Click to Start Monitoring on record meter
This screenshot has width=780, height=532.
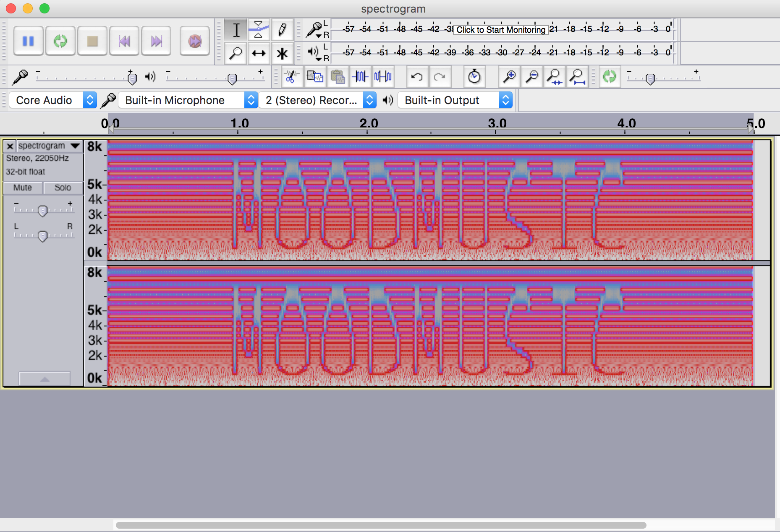501,30
